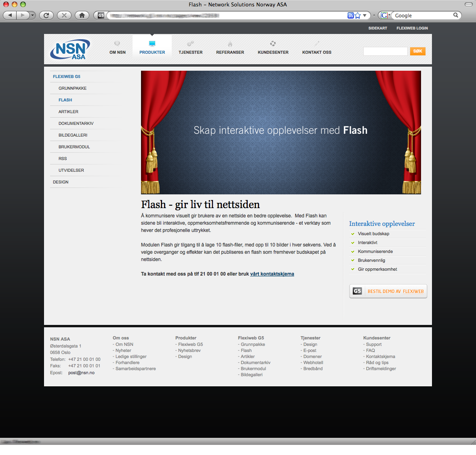Click the NSN ASA logo
Viewport: 476px width, 455px height.
70,50
